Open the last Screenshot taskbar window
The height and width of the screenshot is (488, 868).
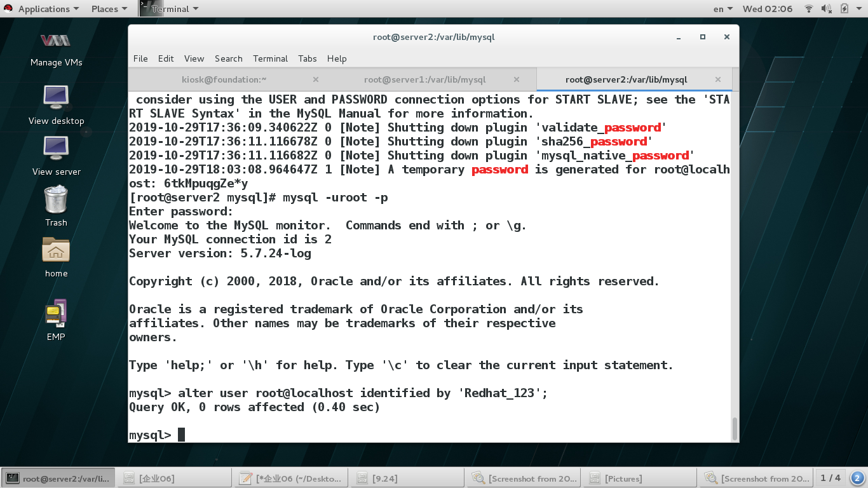click(757, 478)
